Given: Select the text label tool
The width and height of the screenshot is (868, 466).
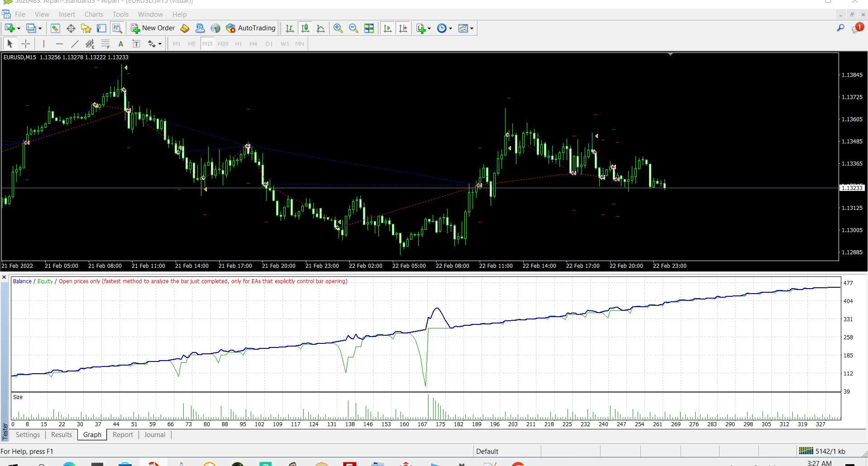Looking at the screenshot, I should click(x=136, y=44).
